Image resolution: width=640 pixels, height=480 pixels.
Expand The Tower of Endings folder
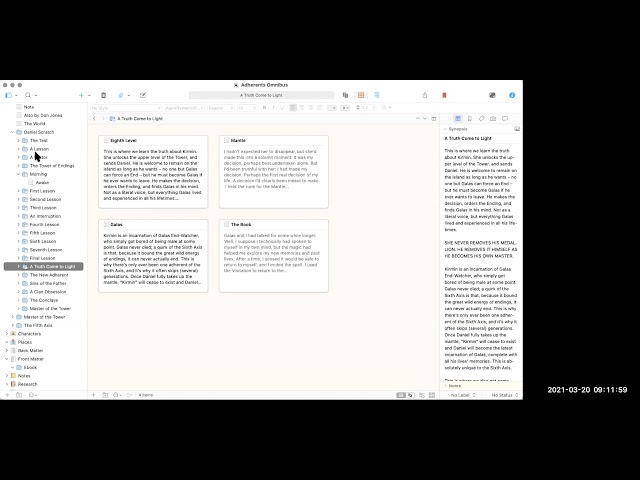tap(18, 166)
